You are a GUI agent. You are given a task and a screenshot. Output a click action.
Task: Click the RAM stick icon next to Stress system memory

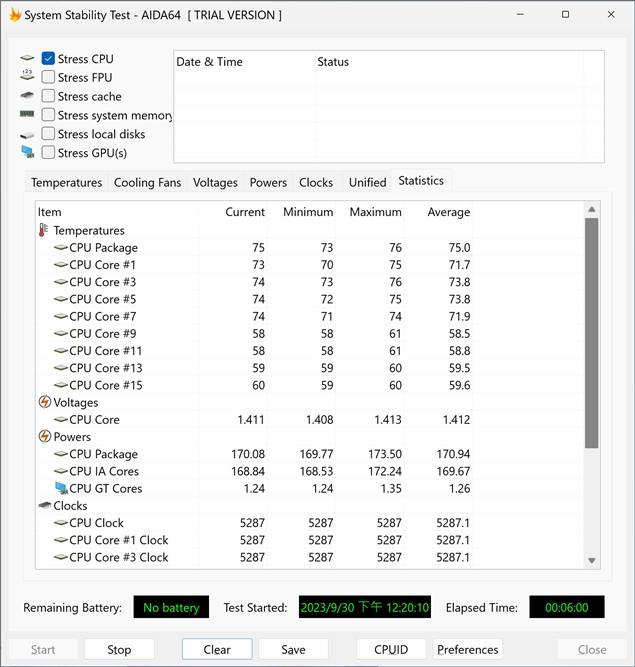pyautogui.click(x=27, y=115)
